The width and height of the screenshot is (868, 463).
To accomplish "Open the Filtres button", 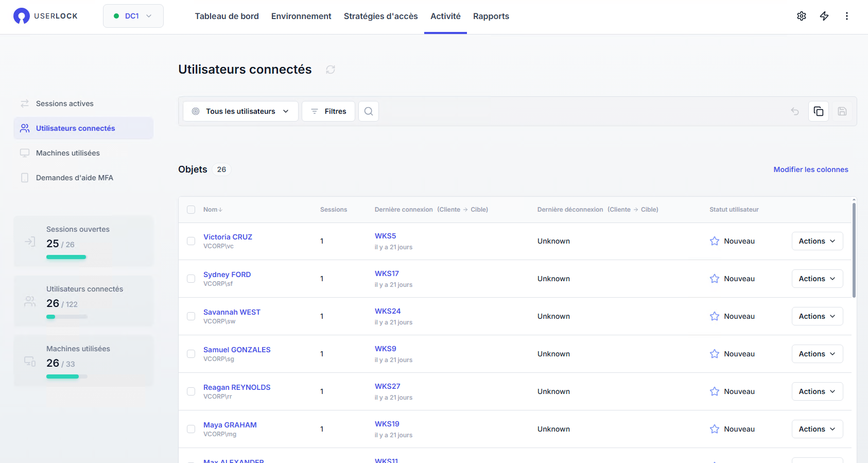I will coord(328,111).
